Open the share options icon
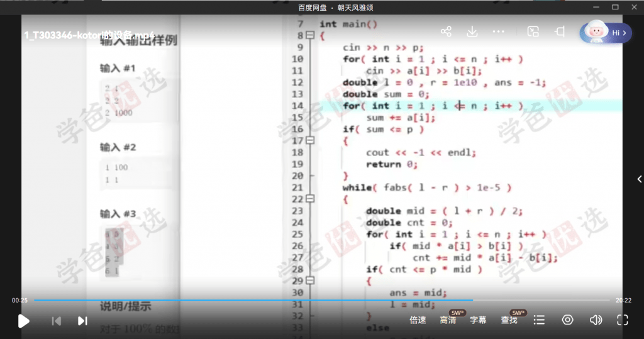Viewport: 644px width, 339px height. coord(446,31)
